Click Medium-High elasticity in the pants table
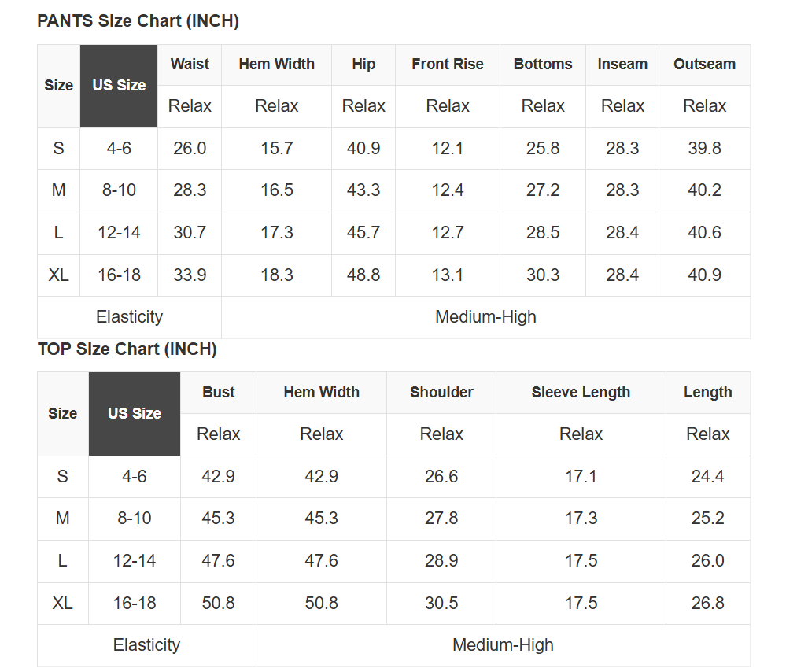This screenshot has height=672, width=797. [x=485, y=317]
